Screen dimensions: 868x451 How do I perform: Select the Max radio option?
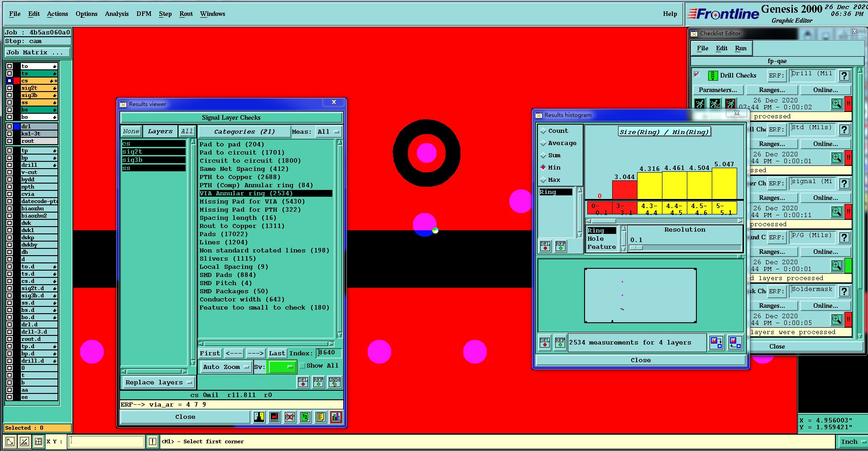click(x=543, y=180)
